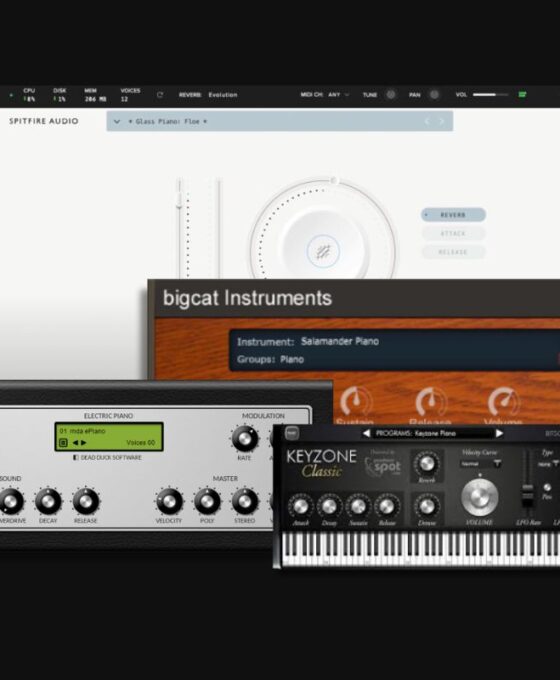Click the Spitfire second vertical slider track

click(x=218, y=228)
